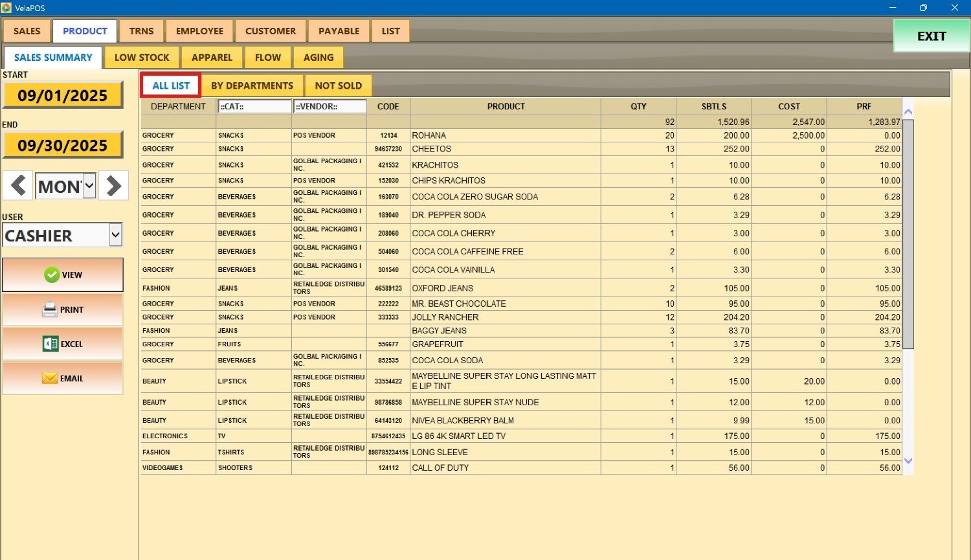The image size is (971, 560).
Task: Open the MONTH period dropdown
Action: 89,186
